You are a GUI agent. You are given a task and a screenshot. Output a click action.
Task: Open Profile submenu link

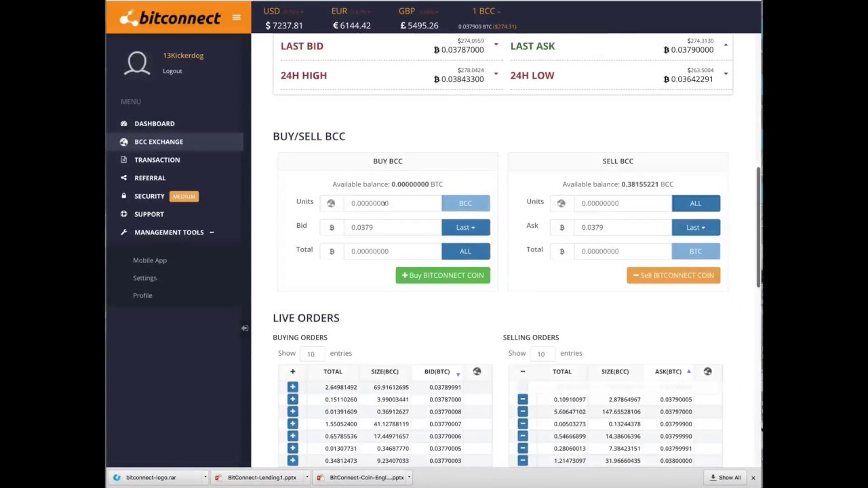click(142, 296)
